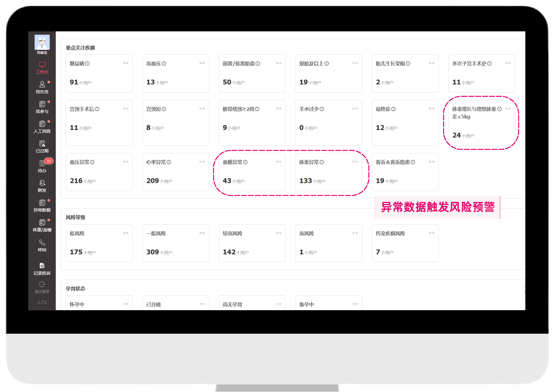This screenshot has width=555, height=392.
Task: Open 待办 to-do with 53 badge
Action: (42, 164)
